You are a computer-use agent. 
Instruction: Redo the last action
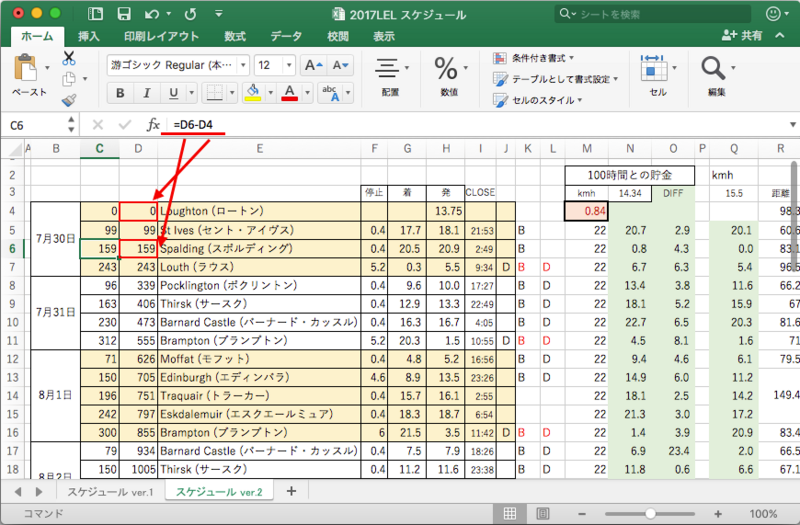[190, 14]
